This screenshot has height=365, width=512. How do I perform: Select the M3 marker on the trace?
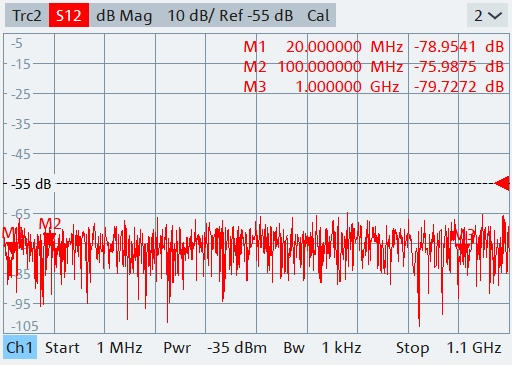pos(464,241)
